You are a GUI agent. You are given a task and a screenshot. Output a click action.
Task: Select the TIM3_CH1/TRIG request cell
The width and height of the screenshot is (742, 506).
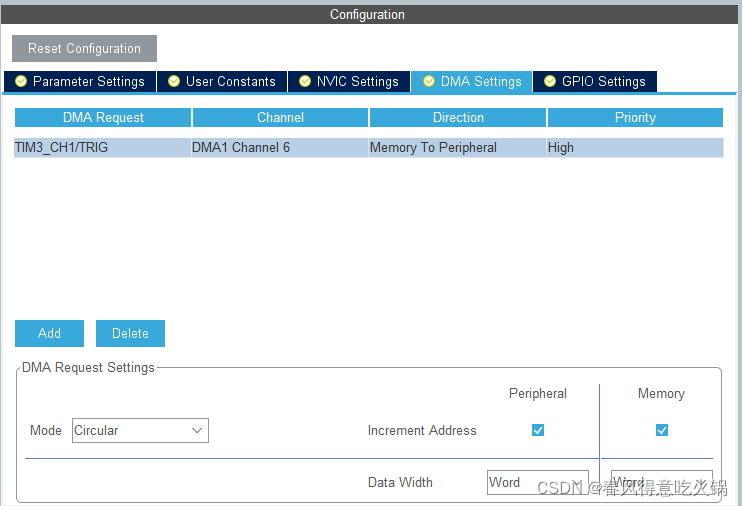[x=103, y=148]
